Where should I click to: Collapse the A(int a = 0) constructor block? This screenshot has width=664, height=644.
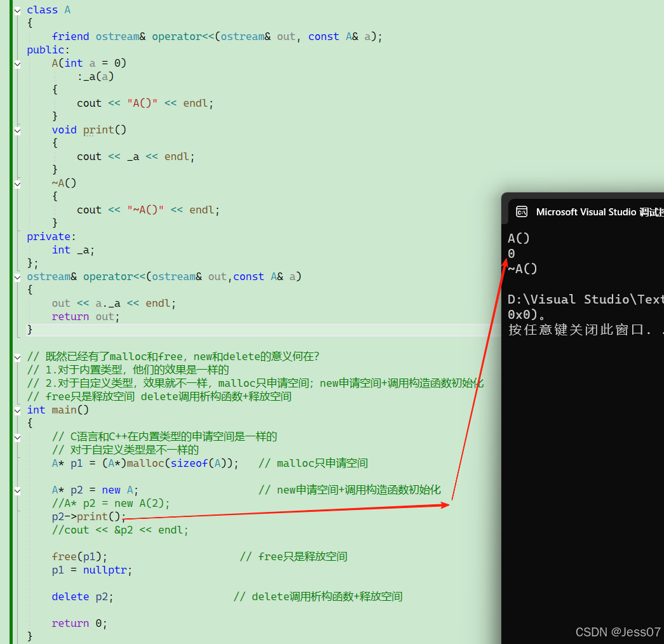coord(17,64)
